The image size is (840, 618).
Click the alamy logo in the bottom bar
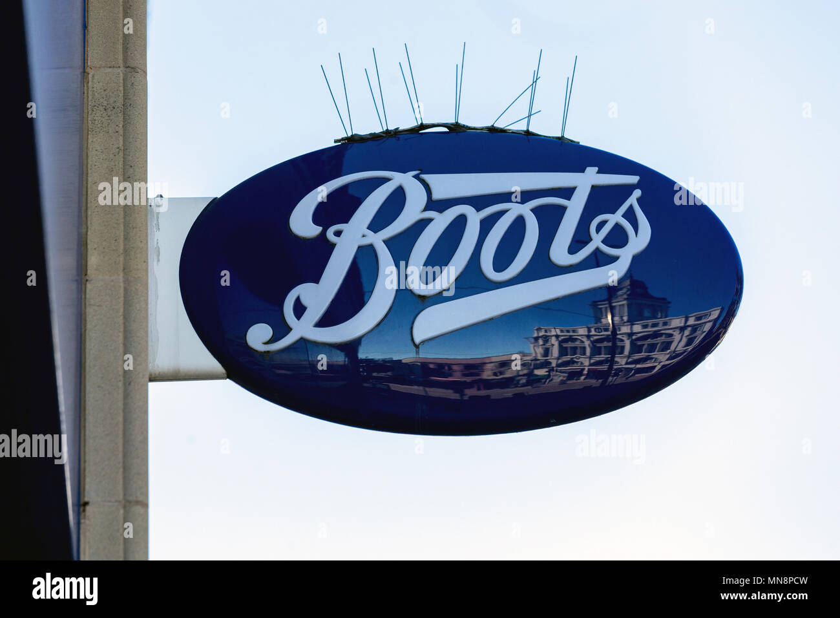tap(65, 588)
